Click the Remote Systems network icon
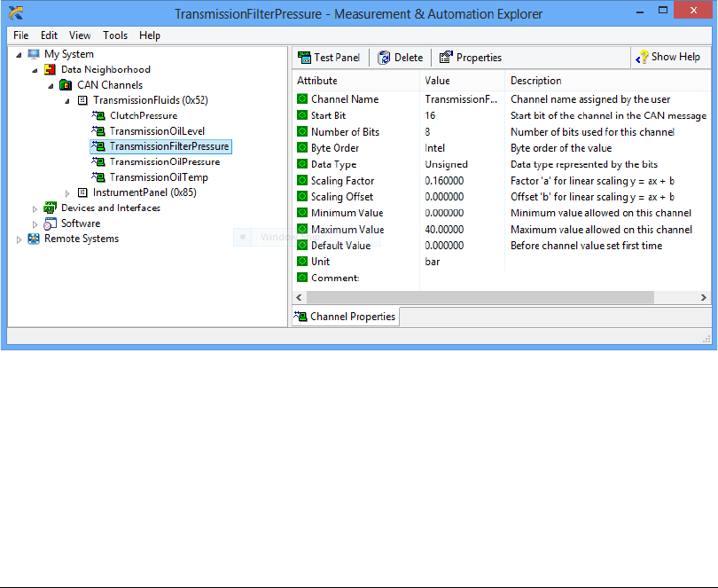 tap(34, 239)
